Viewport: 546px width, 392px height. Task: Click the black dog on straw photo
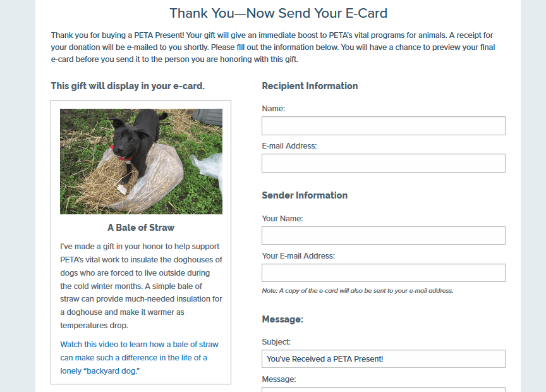pyautogui.click(x=141, y=161)
